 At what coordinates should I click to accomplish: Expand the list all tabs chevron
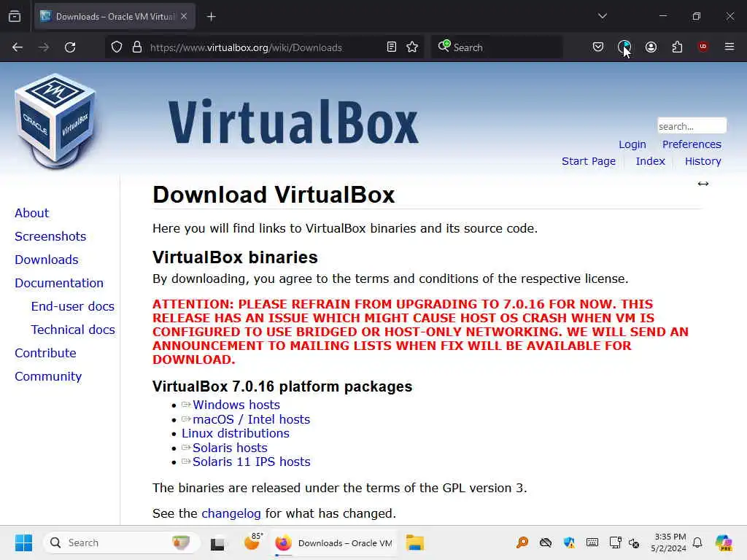(603, 16)
